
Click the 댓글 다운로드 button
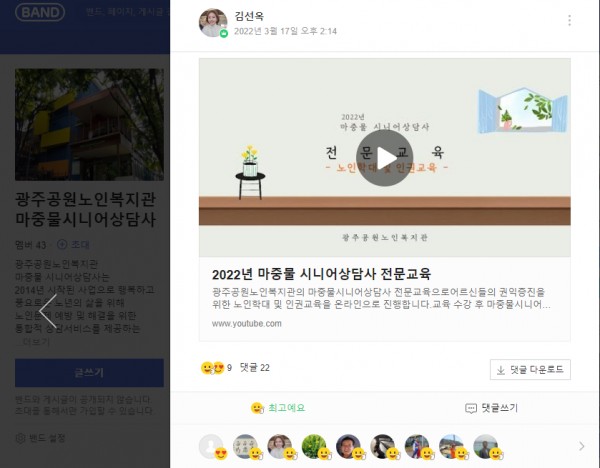[x=530, y=370]
